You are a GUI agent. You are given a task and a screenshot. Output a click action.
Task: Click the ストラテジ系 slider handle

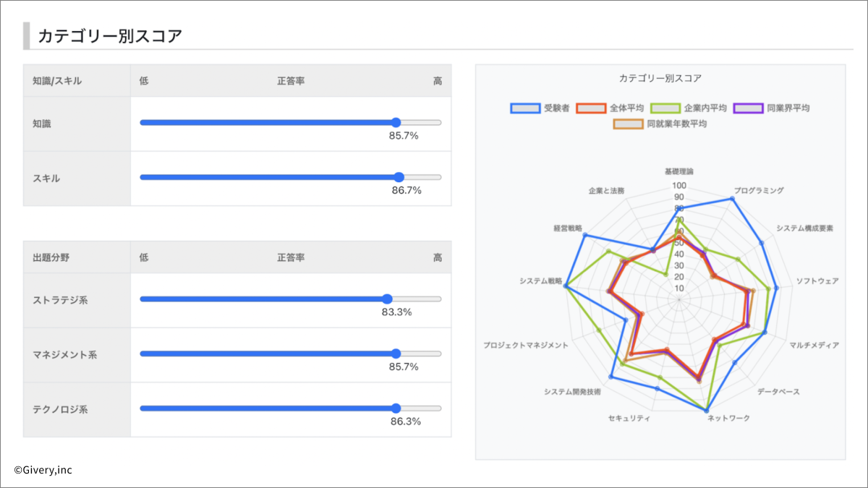click(x=387, y=299)
